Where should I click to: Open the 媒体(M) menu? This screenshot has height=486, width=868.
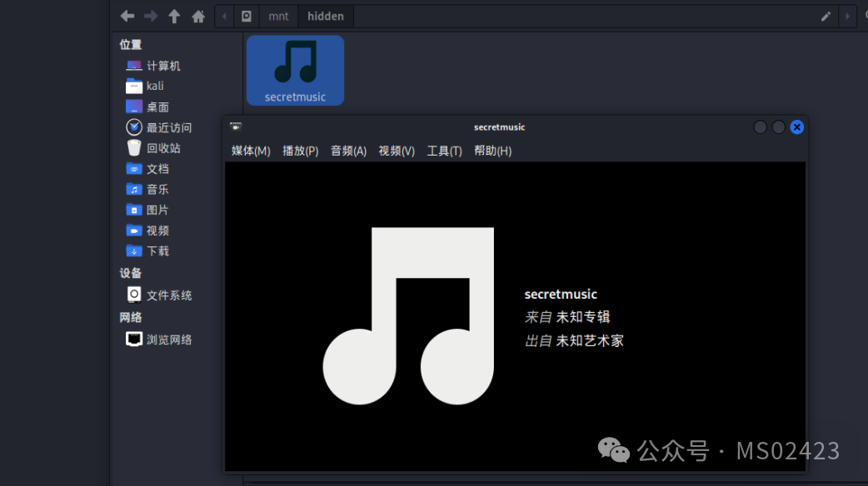point(251,151)
